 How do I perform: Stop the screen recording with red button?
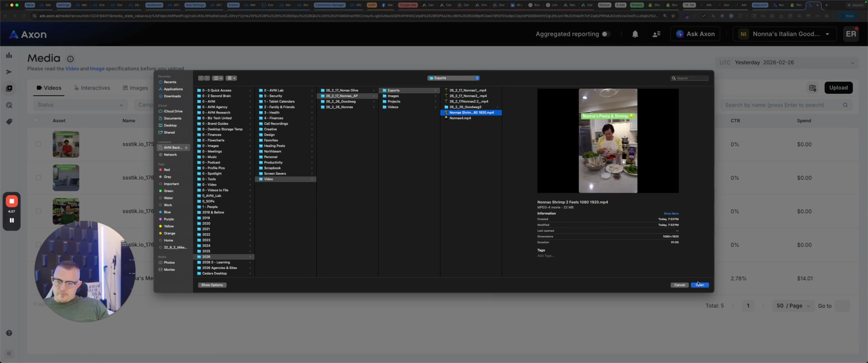(x=12, y=201)
